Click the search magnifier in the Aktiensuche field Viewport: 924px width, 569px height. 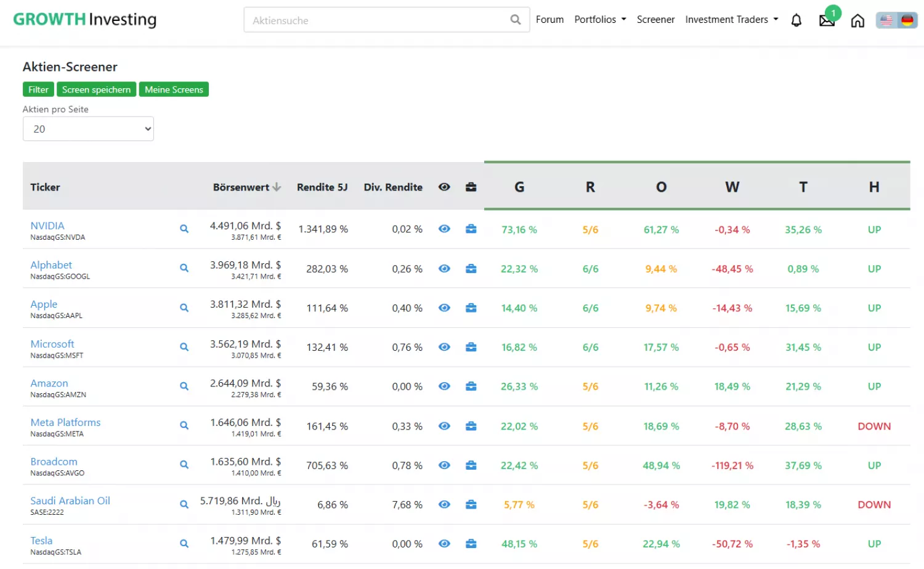(515, 19)
